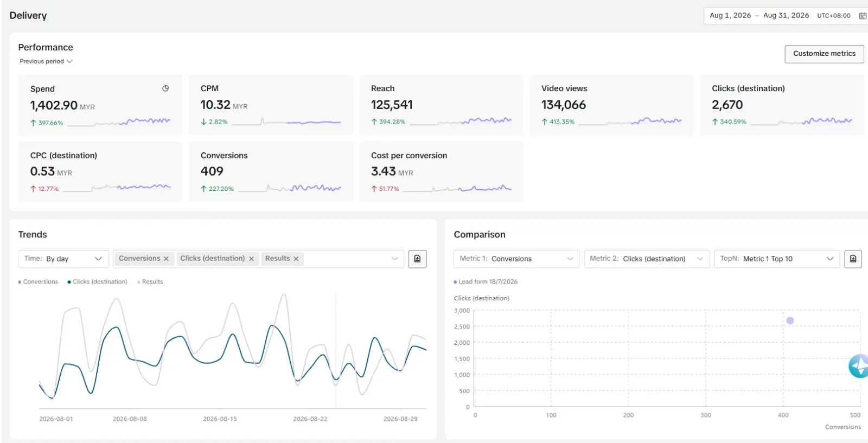The height and width of the screenshot is (443, 868).
Task: Export the Comparison chart data
Action: [853, 259]
